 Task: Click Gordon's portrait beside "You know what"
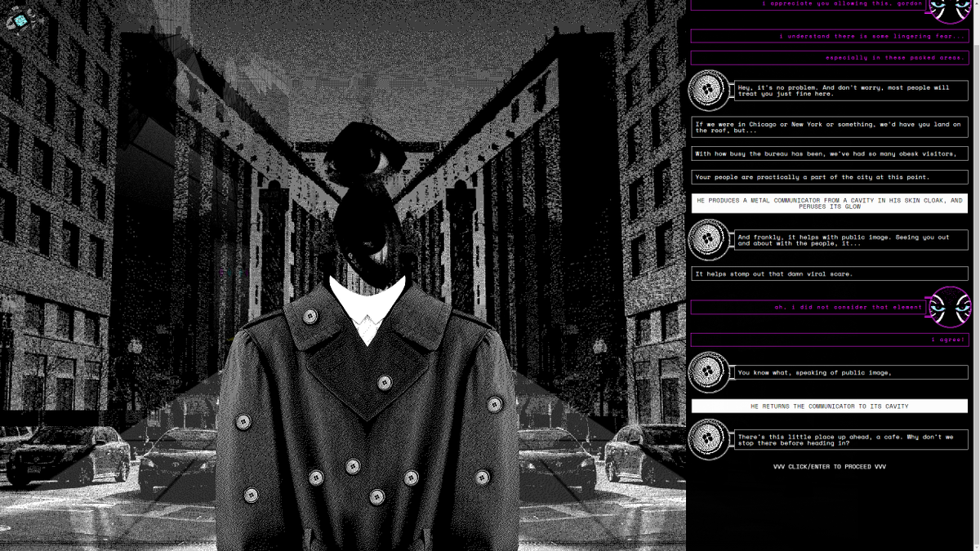709,372
